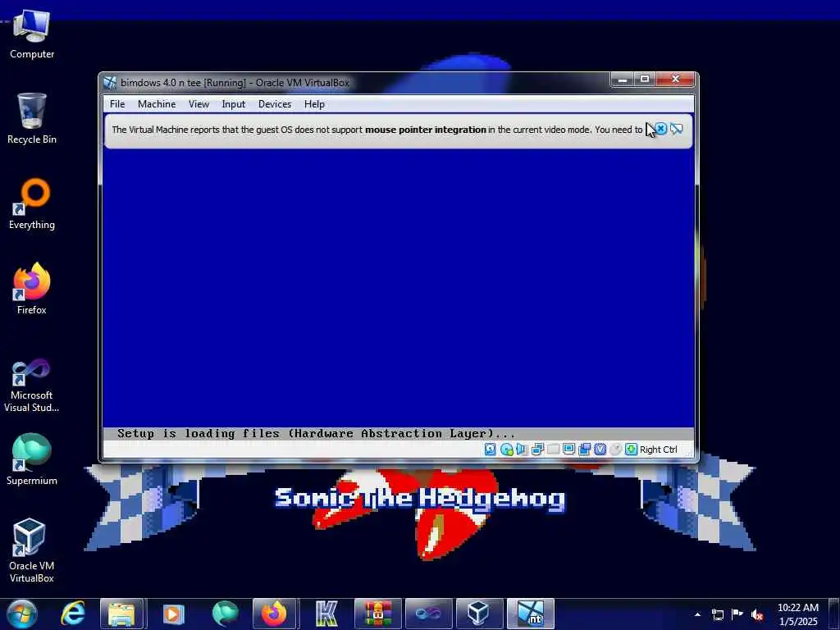Viewport: 840px width, 630px height.
Task: Select the Computer desktop icon
Action: [32, 34]
